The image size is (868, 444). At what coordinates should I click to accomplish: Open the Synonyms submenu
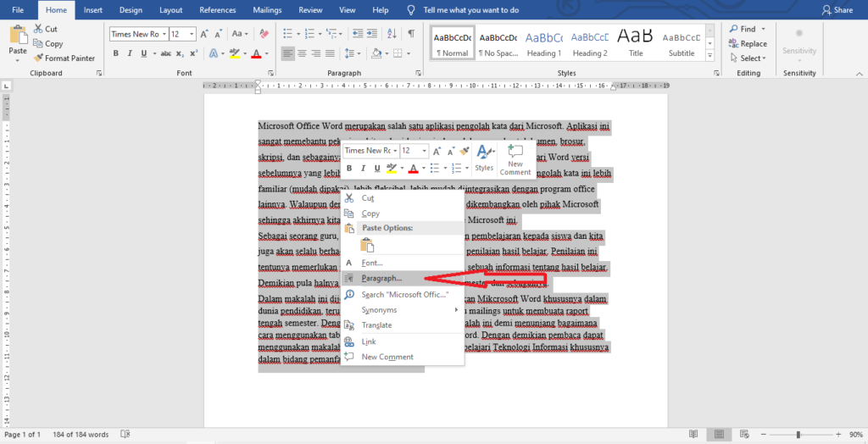tap(403, 310)
